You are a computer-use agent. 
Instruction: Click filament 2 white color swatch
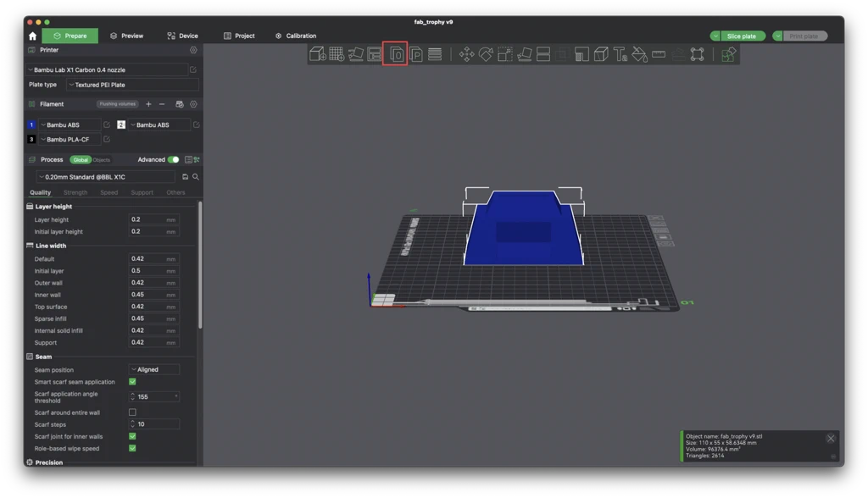(x=121, y=125)
